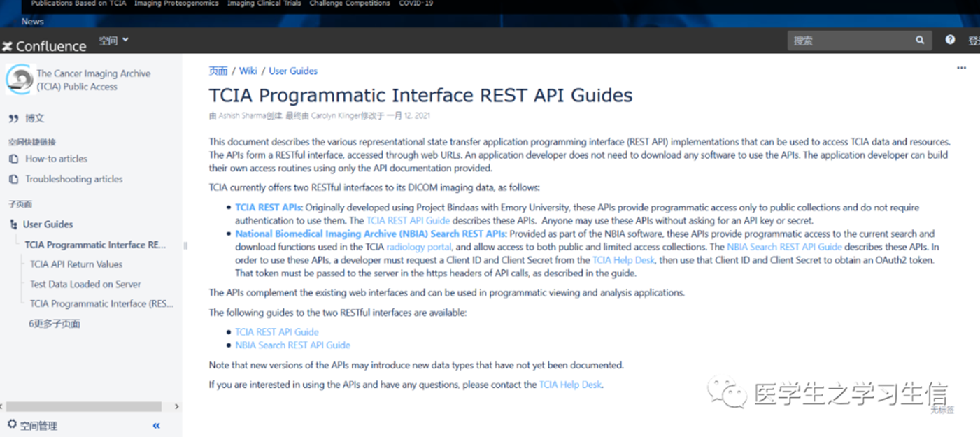
Task: Open the help question mark icon
Action: pyautogui.click(x=950, y=40)
